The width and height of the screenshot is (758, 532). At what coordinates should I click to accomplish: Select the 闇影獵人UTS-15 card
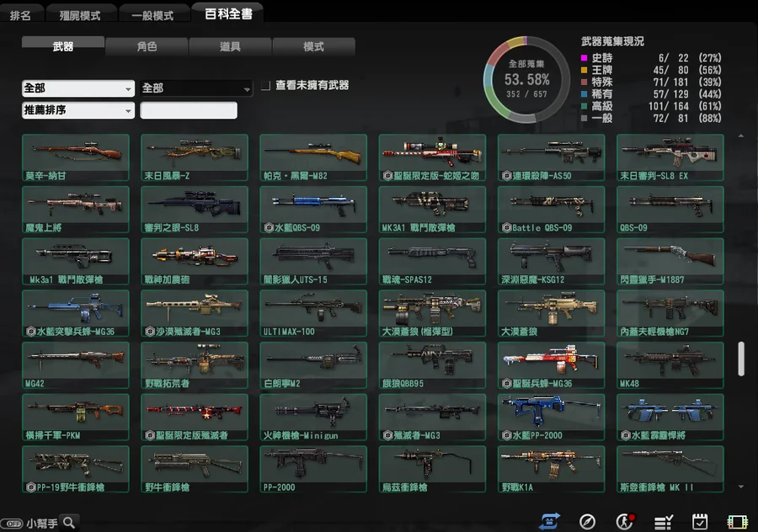pos(313,262)
